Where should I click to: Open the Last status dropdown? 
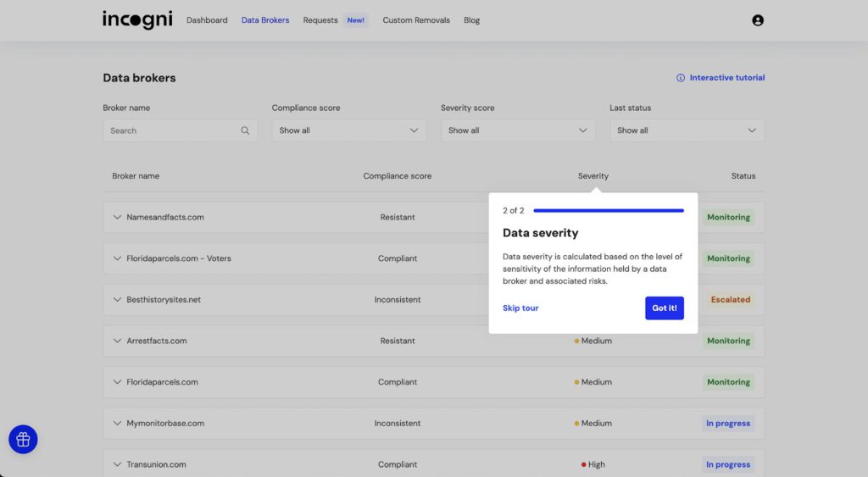pyautogui.click(x=687, y=130)
